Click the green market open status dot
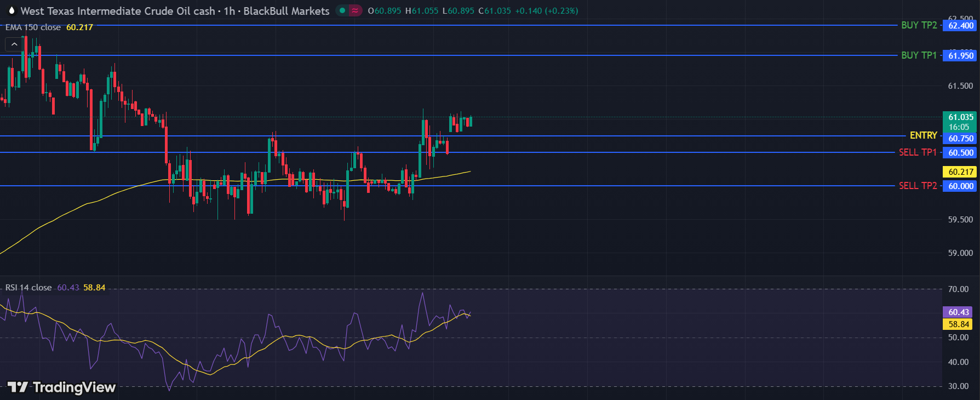980x400 pixels. 342,10
